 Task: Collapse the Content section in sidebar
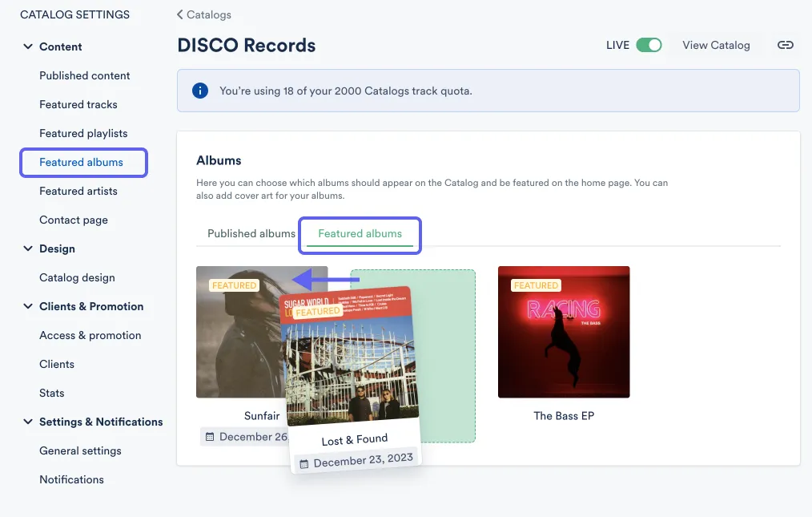click(x=27, y=46)
